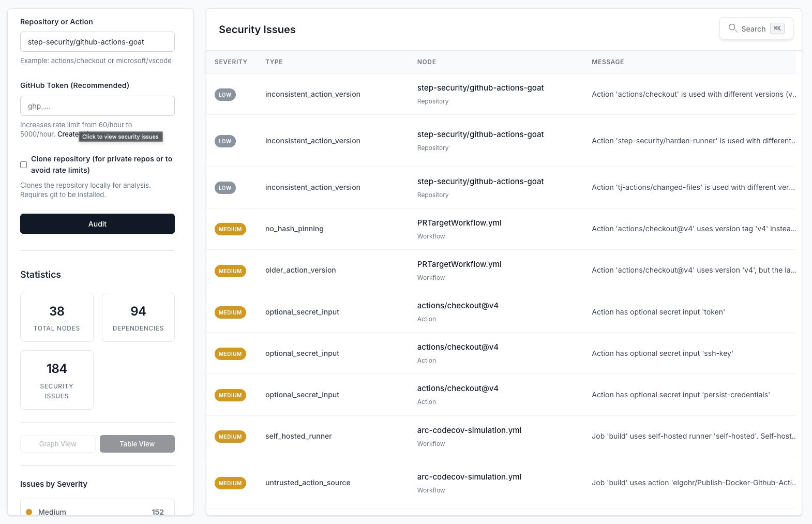Viewport: 812px width, 524px height.
Task: Click the search magnifier icon
Action: (733, 28)
